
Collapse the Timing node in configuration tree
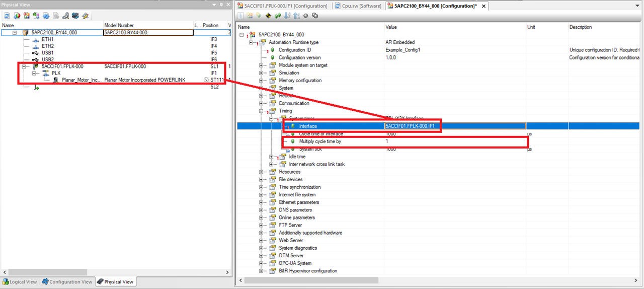pyautogui.click(x=261, y=111)
